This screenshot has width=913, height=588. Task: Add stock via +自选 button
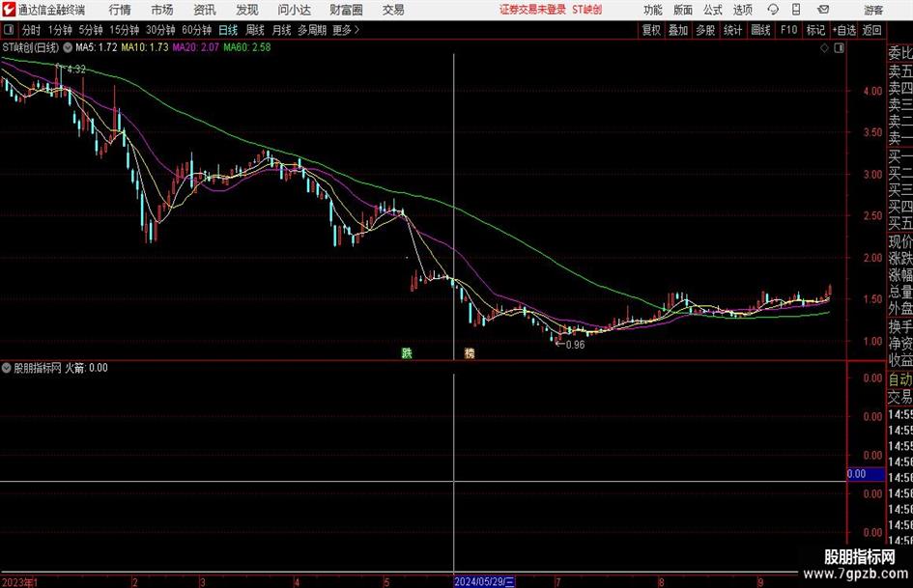point(844,30)
